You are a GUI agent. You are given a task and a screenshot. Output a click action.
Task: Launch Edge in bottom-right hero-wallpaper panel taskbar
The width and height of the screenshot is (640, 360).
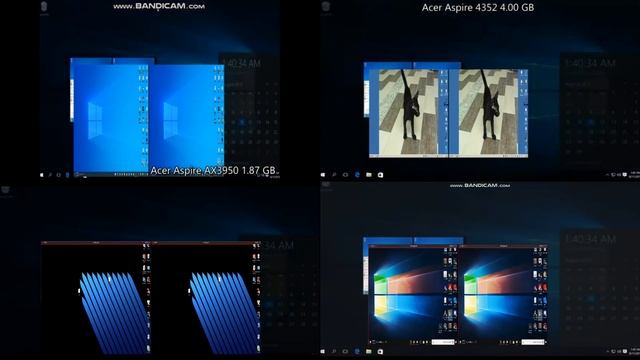click(x=357, y=351)
